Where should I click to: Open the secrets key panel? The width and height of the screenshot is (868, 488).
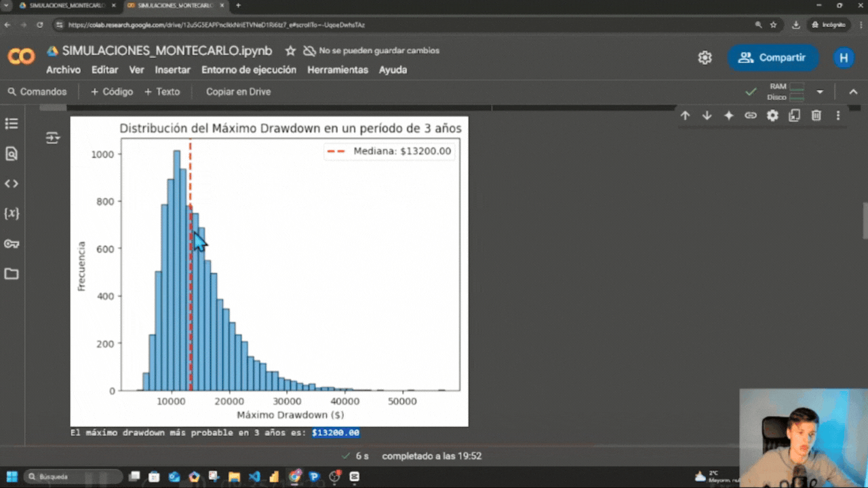coord(12,244)
